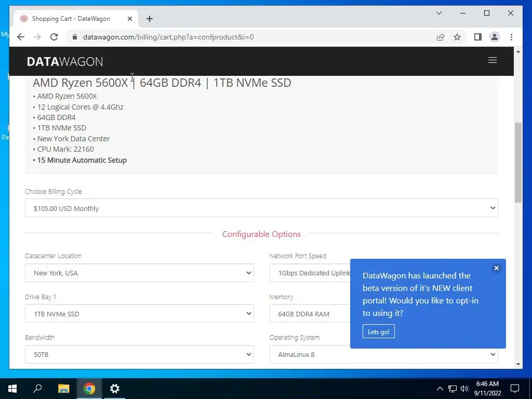Image resolution: width=532 pixels, height=399 pixels.
Task: Open the volume tray icon
Action: (464, 389)
